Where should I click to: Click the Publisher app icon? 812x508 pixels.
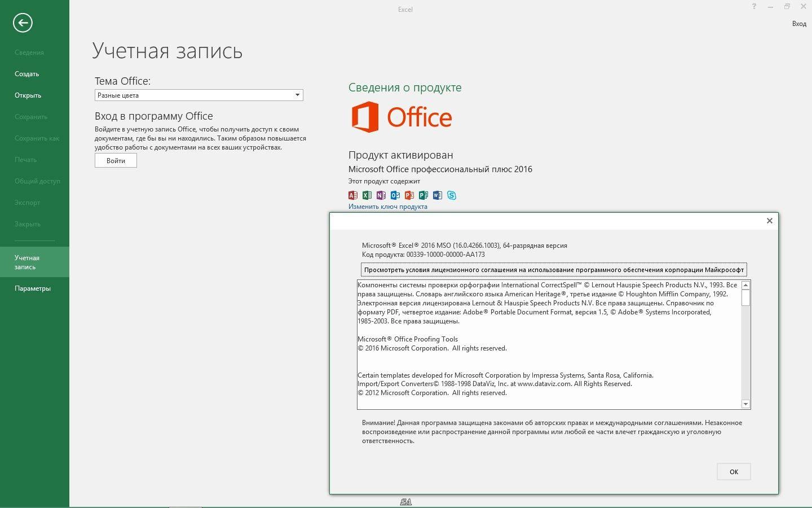coord(423,195)
